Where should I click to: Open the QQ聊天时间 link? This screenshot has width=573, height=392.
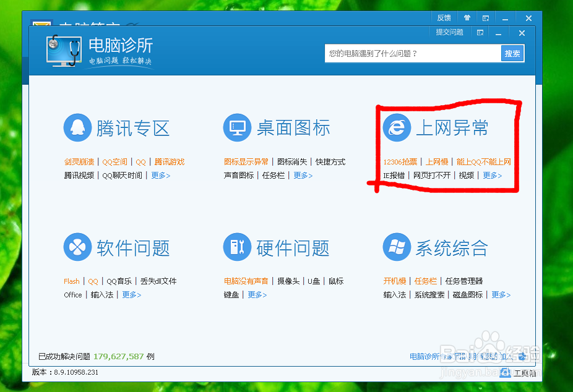pyautogui.click(x=122, y=176)
